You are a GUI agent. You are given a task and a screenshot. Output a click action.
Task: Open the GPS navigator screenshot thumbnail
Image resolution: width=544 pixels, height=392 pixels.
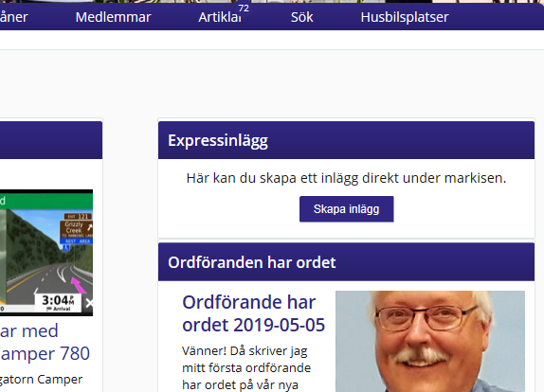[x=46, y=253]
